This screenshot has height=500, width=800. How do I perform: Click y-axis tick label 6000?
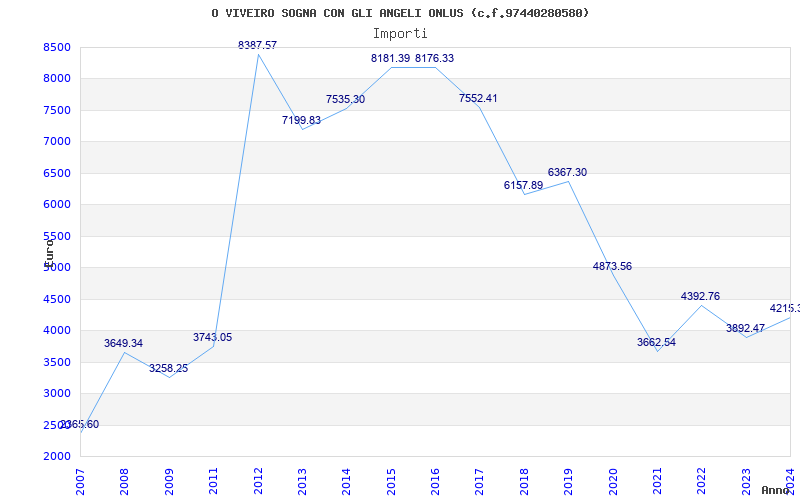[57, 205]
